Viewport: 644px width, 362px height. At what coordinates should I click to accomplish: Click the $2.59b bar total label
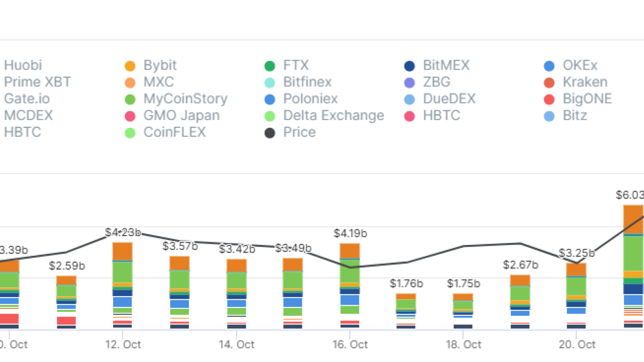coord(67,266)
